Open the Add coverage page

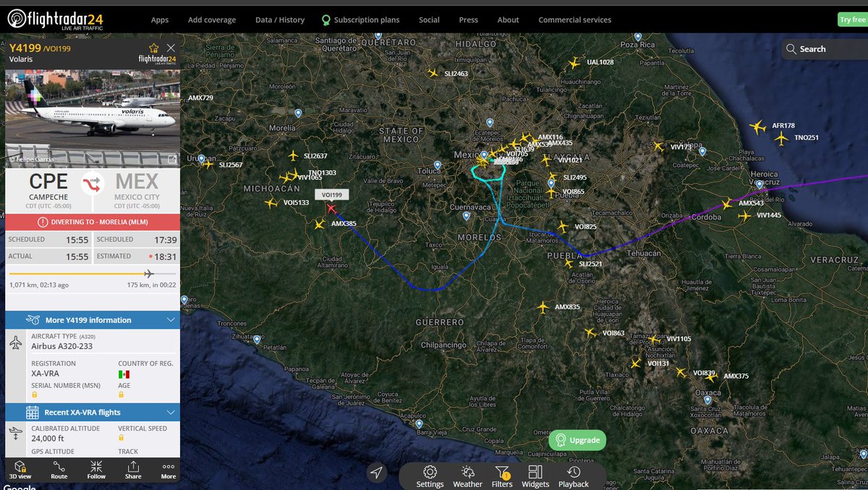pos(212,20)
